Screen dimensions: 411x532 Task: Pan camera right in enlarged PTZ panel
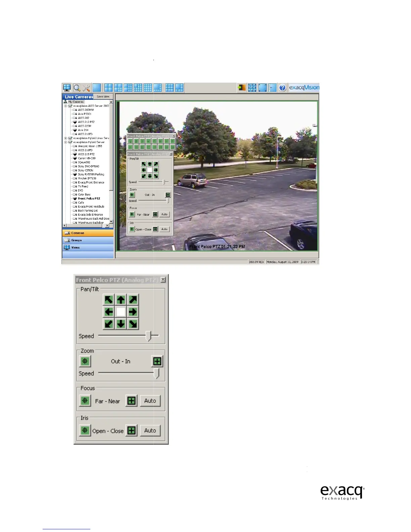pyautogui.click(x=133, y=312)
